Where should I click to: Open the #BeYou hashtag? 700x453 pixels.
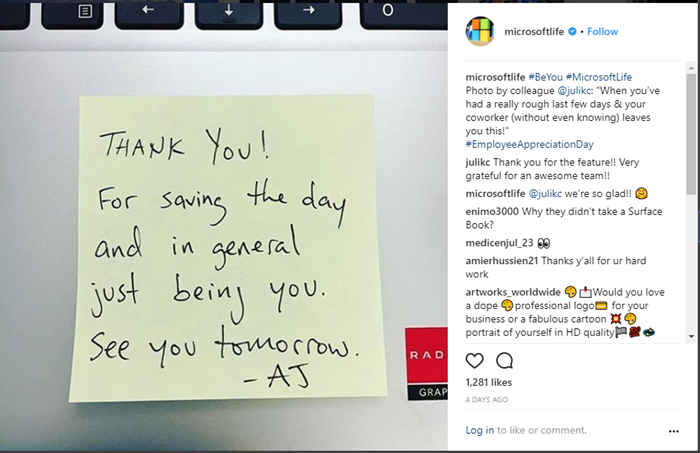pos(546,77)
